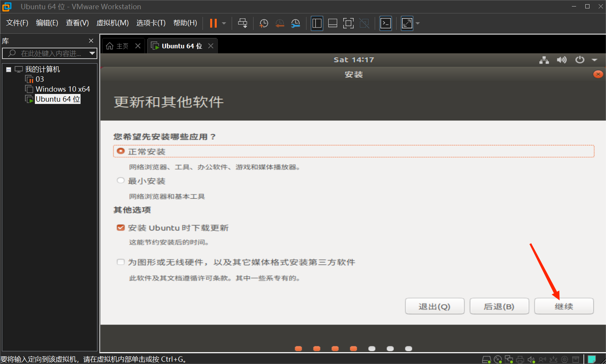Click the hard disk status icon
The width and height of the screenshot is (606, 364).
pyautogui.click(x=486, y=359)
